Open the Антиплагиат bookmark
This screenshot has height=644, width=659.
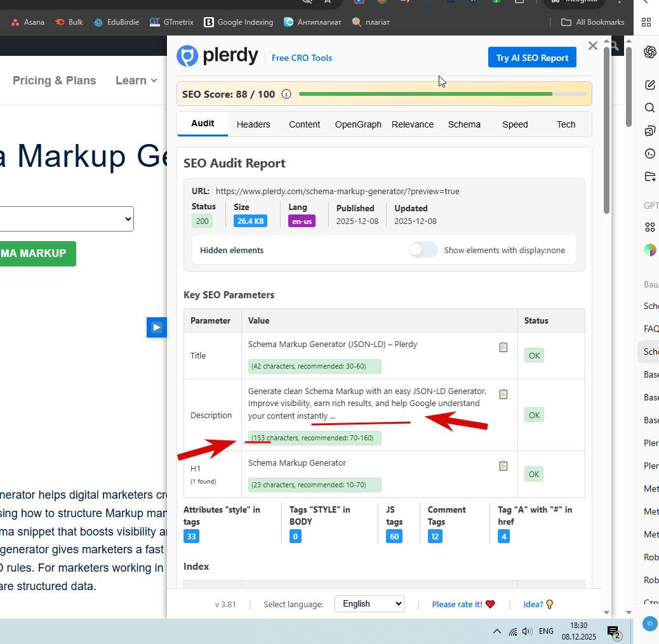pyautogui.click(x=312, y=22)
